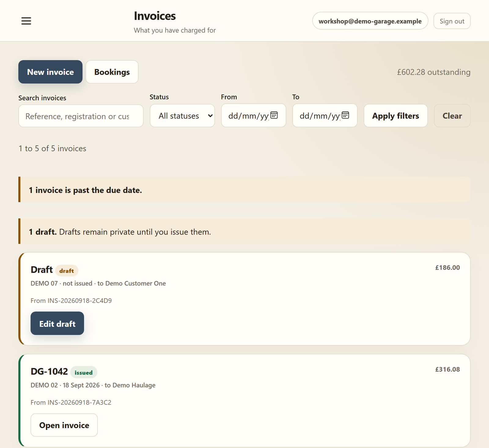Click the £186.00 amount
This screenshot has height=448, width=489.
click(447, 268)
